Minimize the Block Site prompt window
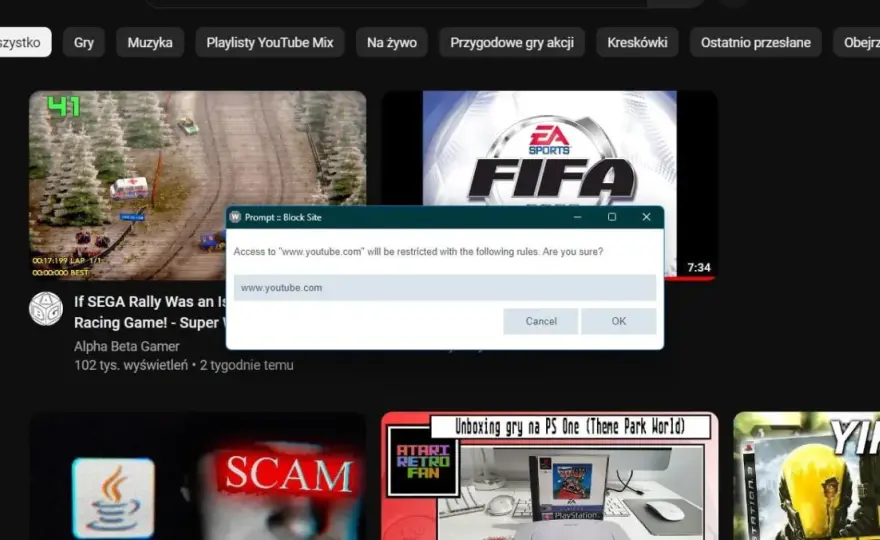Image resolution: width=880 pixels, height=540 pixels. point(578,217)
